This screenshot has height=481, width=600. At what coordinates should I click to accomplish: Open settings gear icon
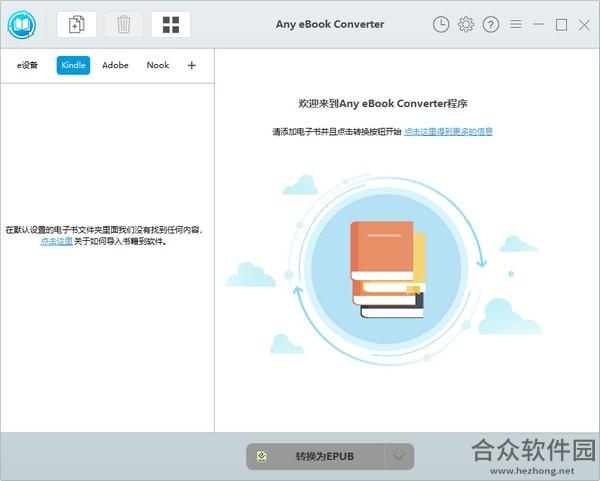(x=466, y=24)
